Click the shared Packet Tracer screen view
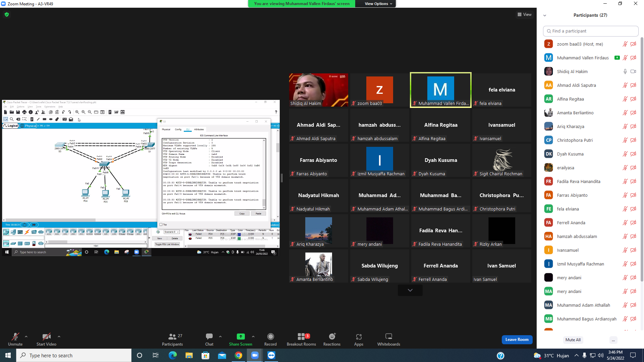 pyautogui.click(x=141, y=178)
